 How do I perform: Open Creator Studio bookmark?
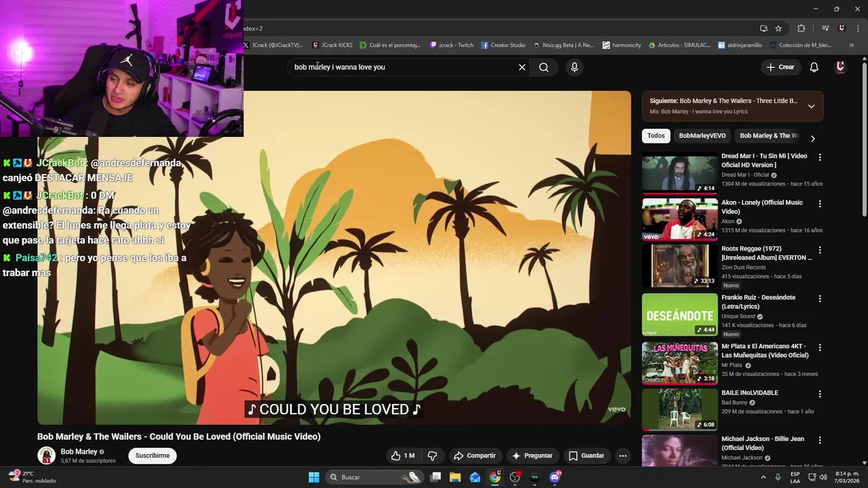(503, 45)
